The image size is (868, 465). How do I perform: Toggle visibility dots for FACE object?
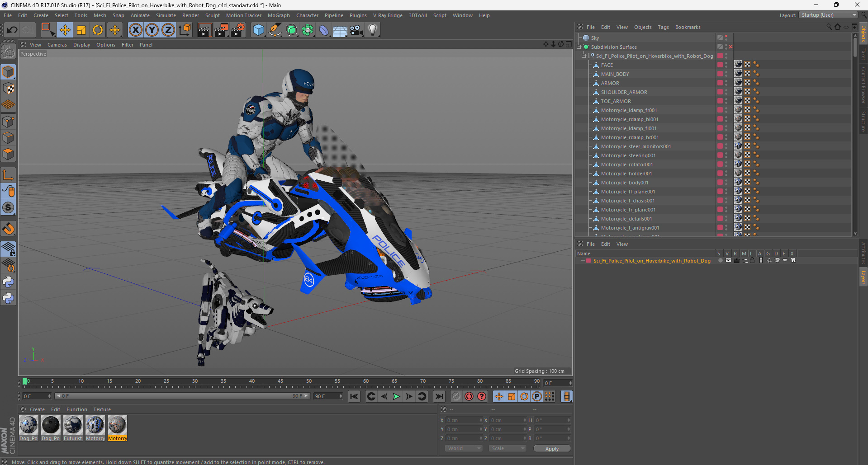[x=726, y=65]
